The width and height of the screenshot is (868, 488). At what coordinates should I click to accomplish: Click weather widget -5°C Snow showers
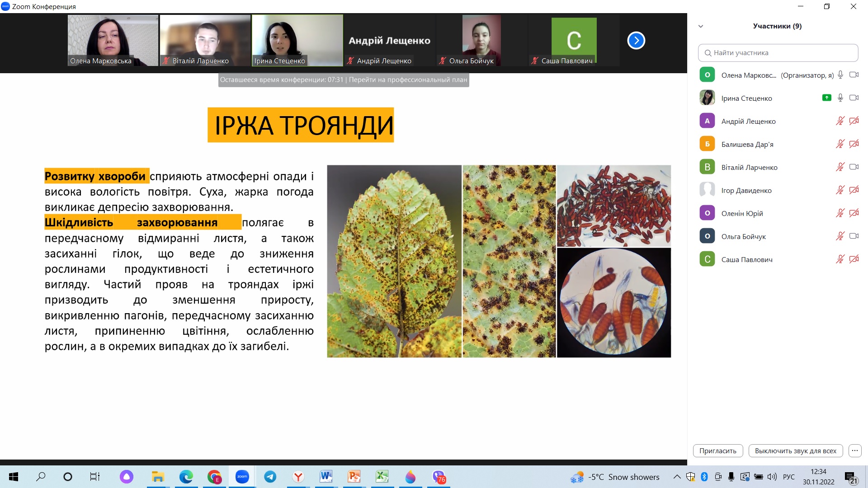(615, 477)
